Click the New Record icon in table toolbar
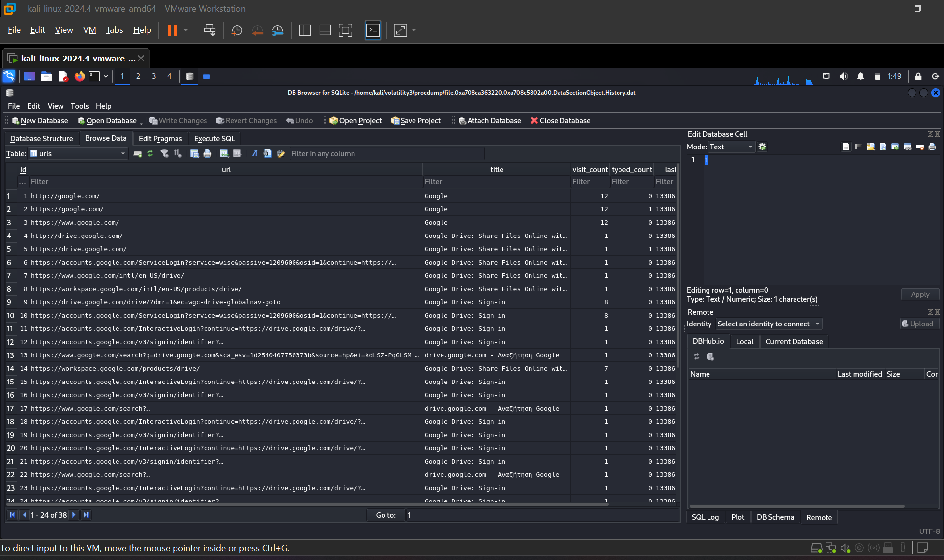Image resolution: width=944 pixels, height=560 pixels. pos(138,154)
